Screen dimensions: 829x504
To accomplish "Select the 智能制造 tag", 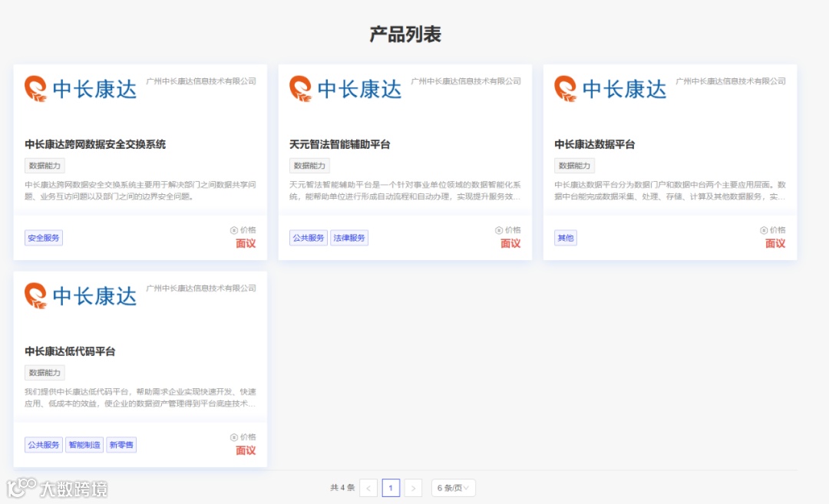I will click(x=84, y=445).
